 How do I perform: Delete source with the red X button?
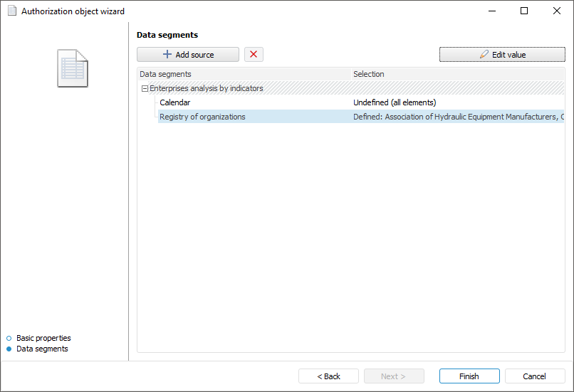point(254,55)
